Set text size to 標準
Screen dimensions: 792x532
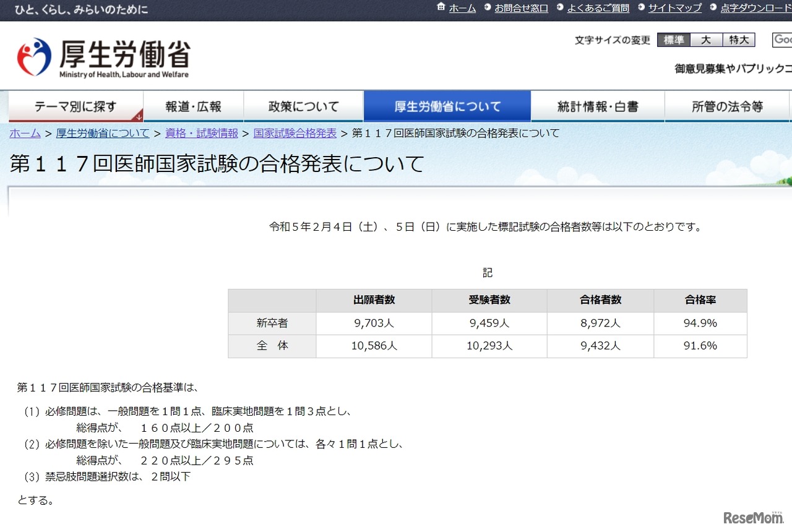[673, 40]
